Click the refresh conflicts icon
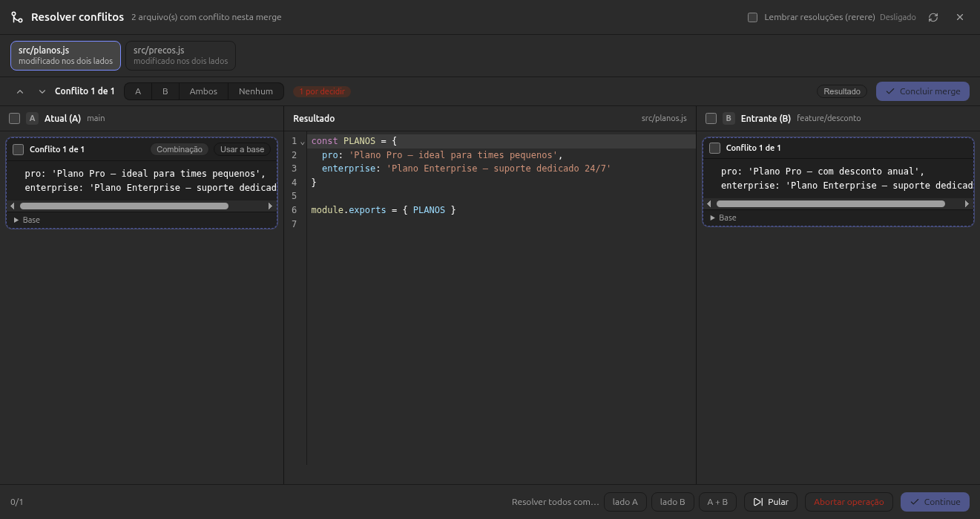 pos(933,17)
